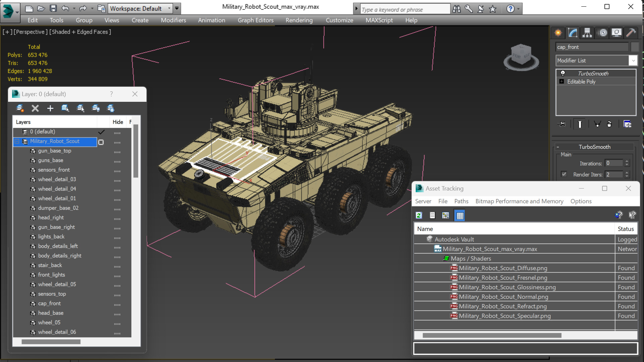Toggle hide for gun_base_top layer row
Screen dimensions: 644x362
click(x=117, y=152)
